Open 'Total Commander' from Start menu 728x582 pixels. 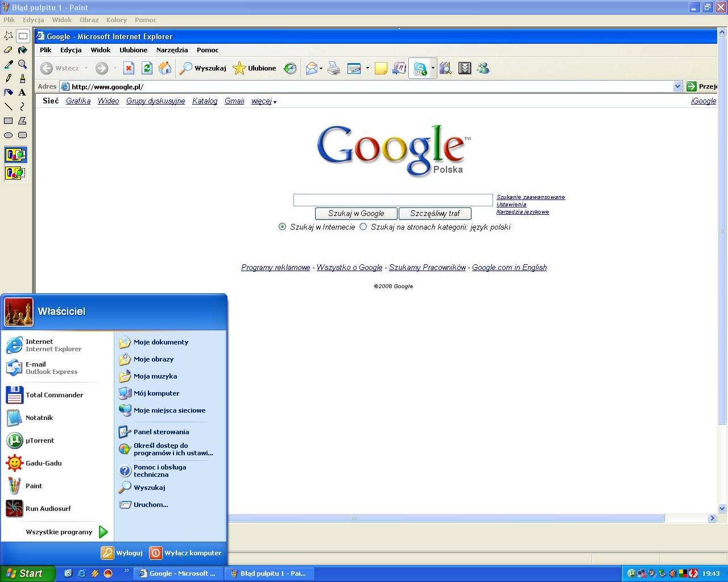(x=57, y=395)
